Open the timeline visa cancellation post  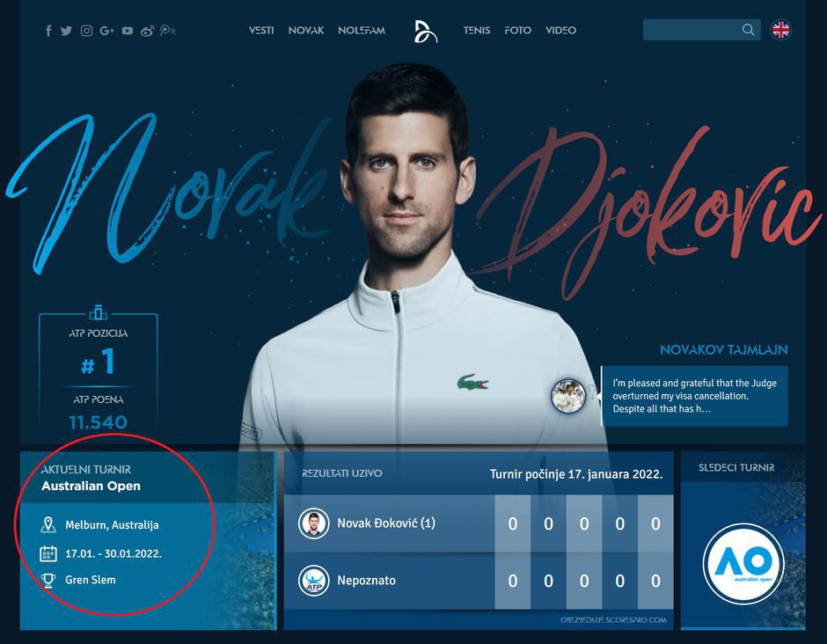[x=695, y=396]
